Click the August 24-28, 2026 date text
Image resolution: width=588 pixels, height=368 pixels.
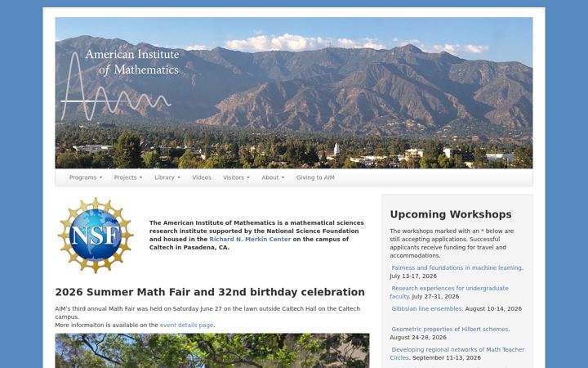(418, 337)
